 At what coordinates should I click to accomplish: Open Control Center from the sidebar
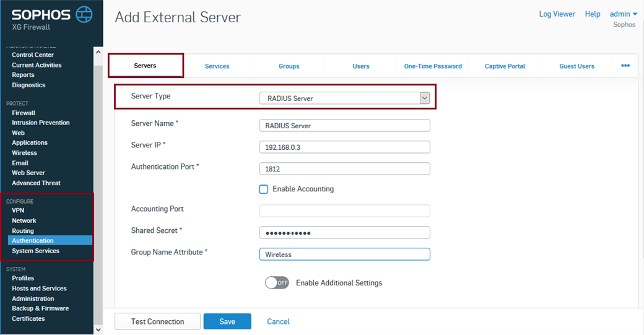click(33, 55)
